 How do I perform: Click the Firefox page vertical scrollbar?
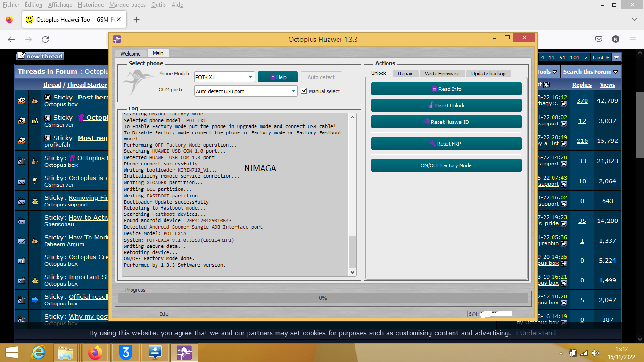click(640, 125)
